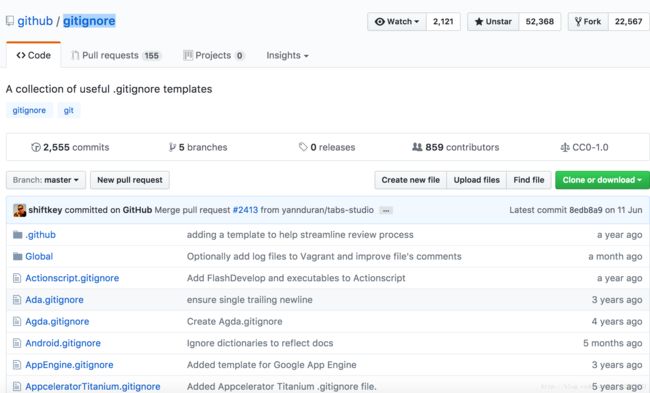Open the gitignore repository name link
650x393 pixels.
89,21
